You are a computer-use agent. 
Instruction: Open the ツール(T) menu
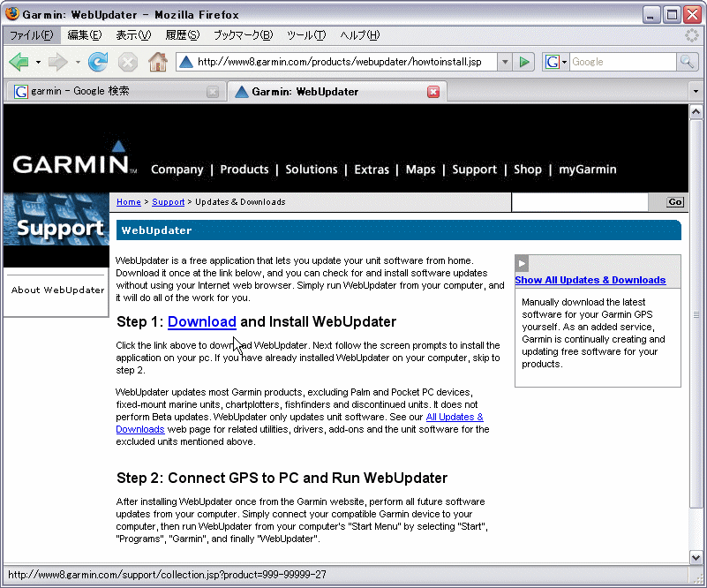coord(306,35)
